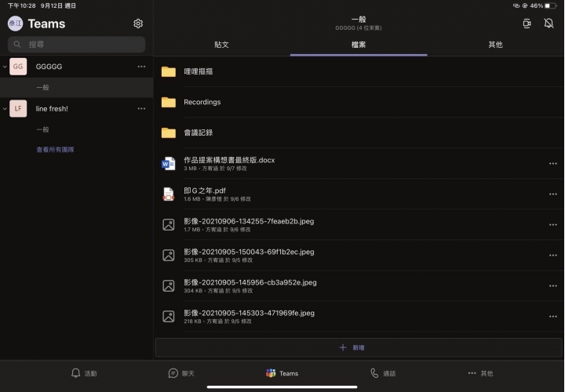Open more options for 20210906-134255 jpeg

[553, 225]
